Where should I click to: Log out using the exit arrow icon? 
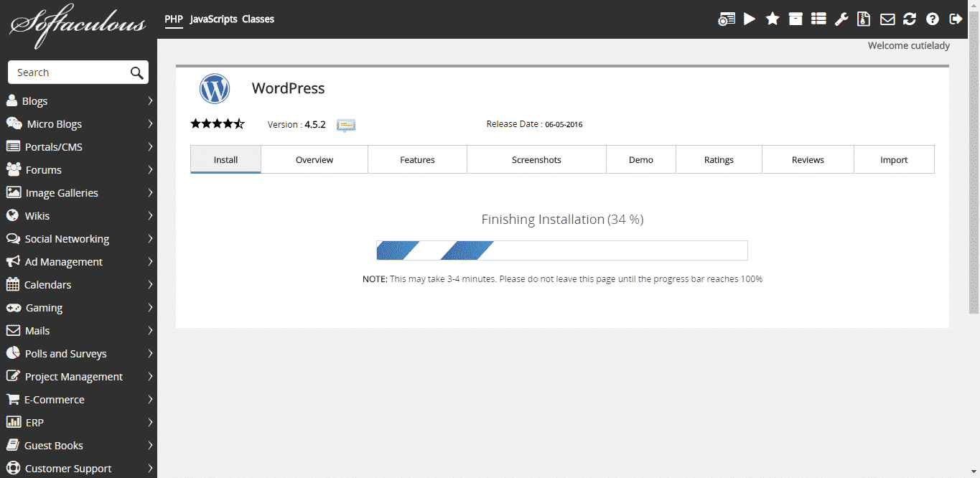[x=956, y=19]
